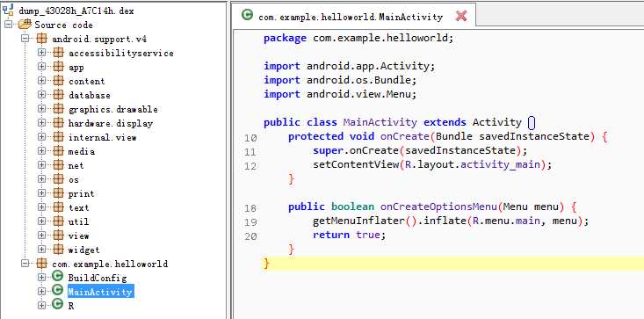This screenshot has height=319, width=644.
Task: Click the package icon beside app
Action: pyautogui.click(x=59, y=67)
